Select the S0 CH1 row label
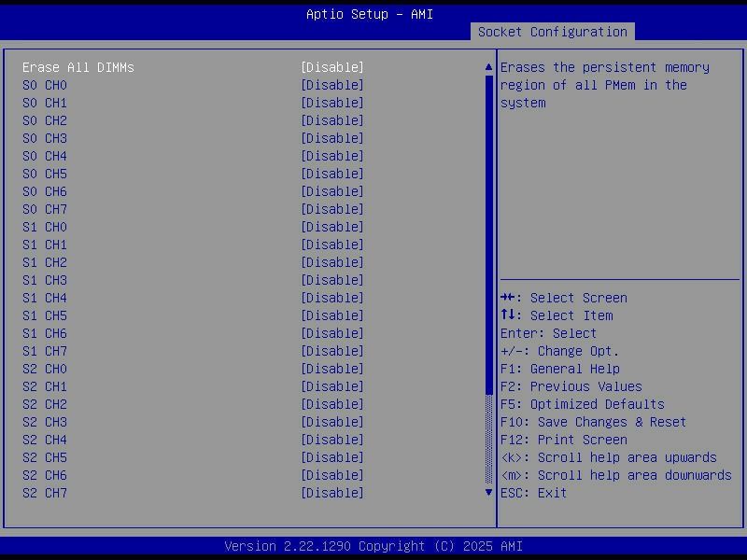Screen dimensions: 747x560 45,103
